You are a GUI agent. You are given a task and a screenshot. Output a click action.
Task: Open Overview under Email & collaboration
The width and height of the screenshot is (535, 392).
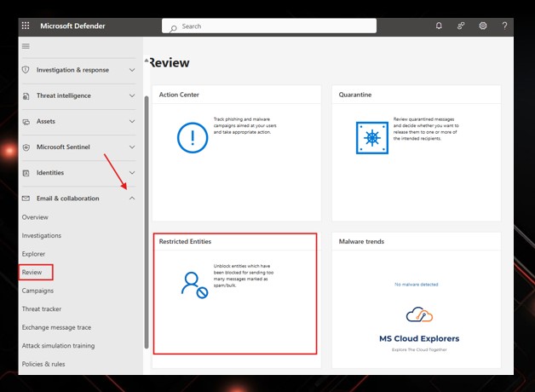click(35, 217)
